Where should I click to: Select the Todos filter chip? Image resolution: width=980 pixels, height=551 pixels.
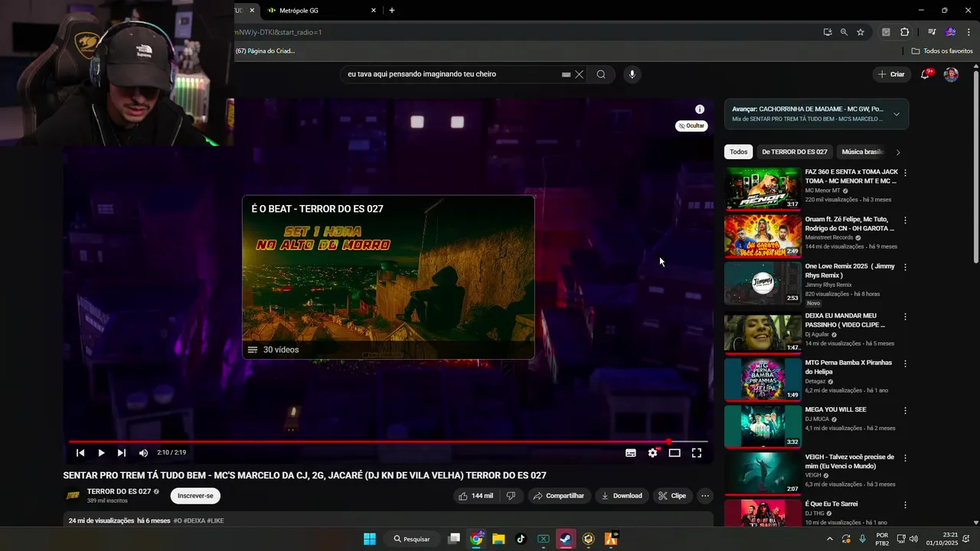[739, 152]
